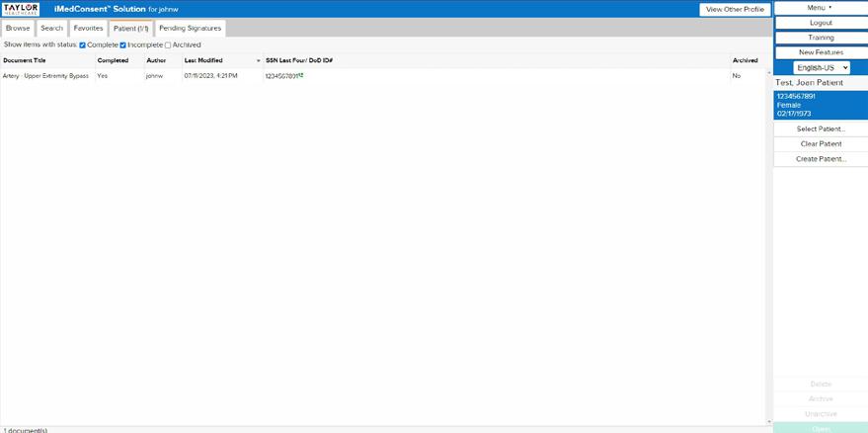The width and height of the screenshot is (868, 433).
Task: Open the English-US language dropdown
Action: pyautogui.click(x=821, y=67)
